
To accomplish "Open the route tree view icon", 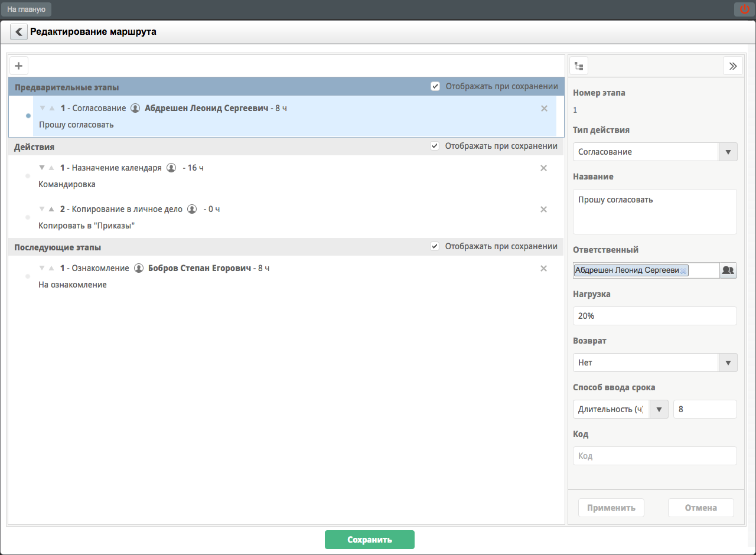I will (x=579, y=66).
